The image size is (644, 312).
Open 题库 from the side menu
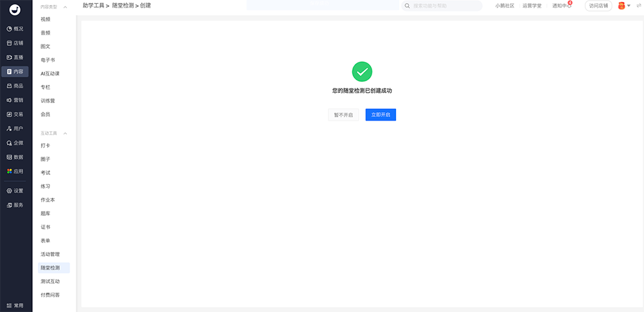click(x=46, y=213)
